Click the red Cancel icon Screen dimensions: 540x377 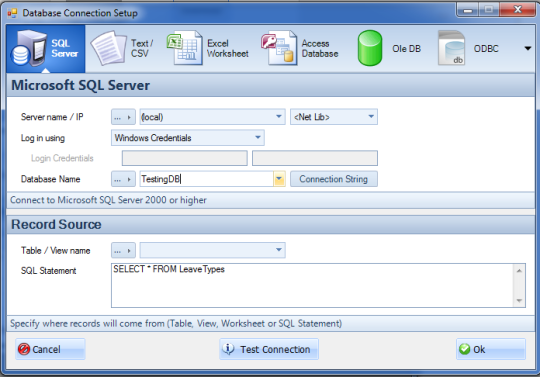click(24, 349)
